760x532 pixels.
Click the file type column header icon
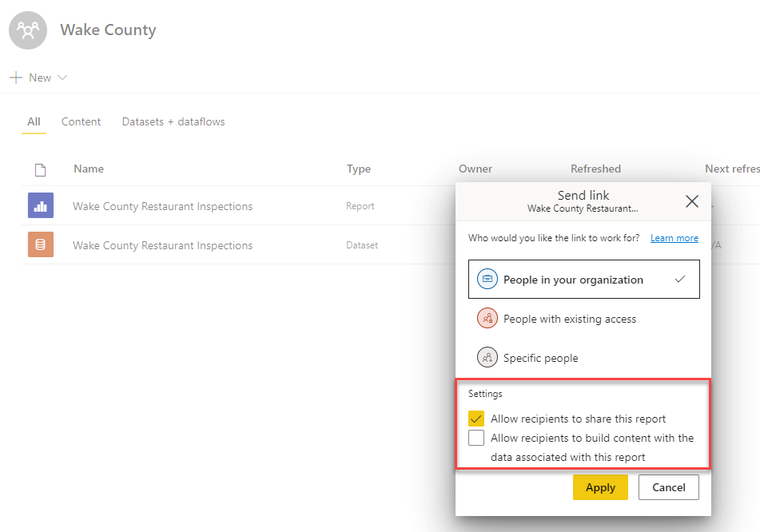[40, 169]
